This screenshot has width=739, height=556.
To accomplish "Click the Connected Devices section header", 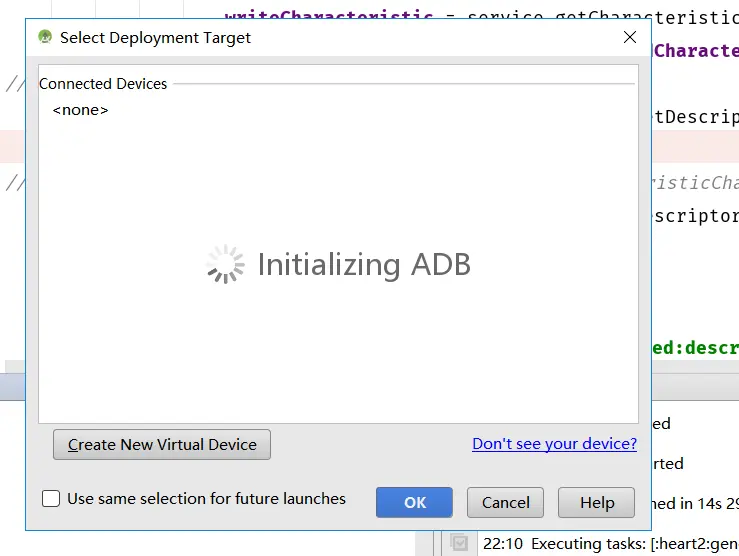I will (103, 84).
